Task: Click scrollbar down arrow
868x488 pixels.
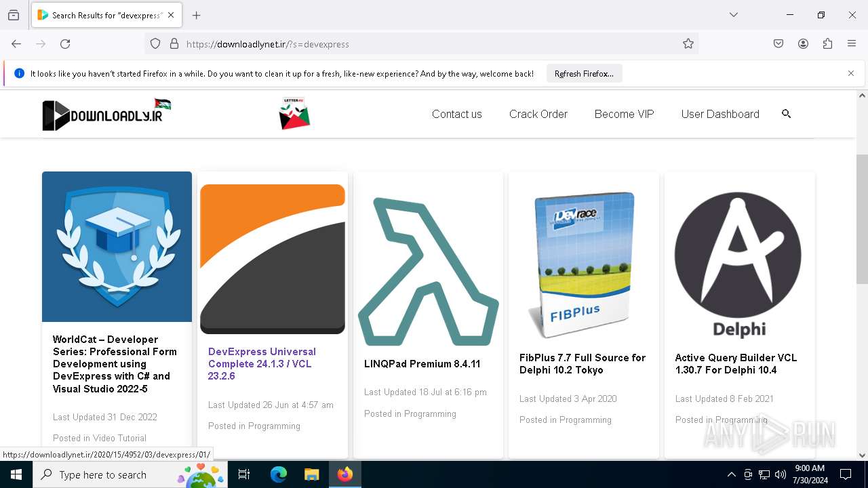Action: coord(862,455)
